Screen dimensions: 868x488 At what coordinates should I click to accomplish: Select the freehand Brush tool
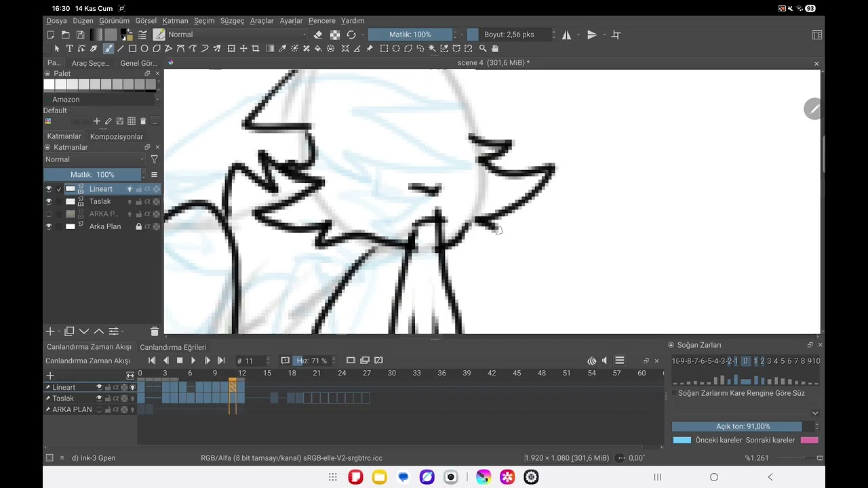coord(108,49)
